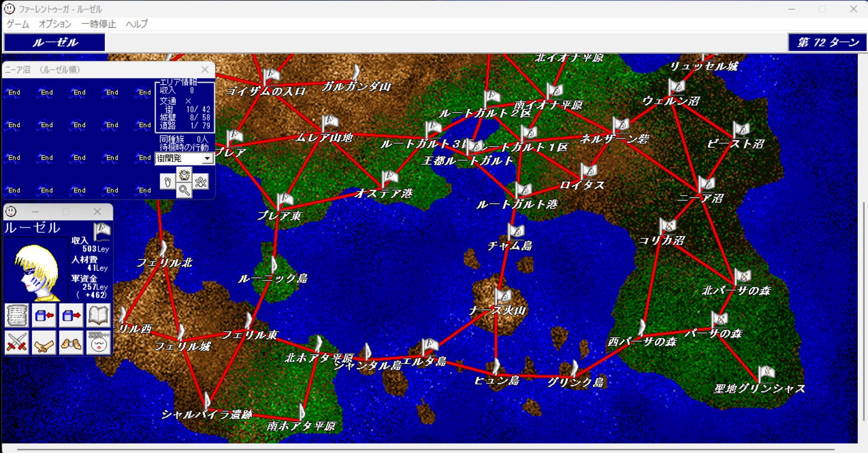Screen dimensions: 868x453
Task: Open the book icon in ルーゼル panel
Action: tap(98, 315)
